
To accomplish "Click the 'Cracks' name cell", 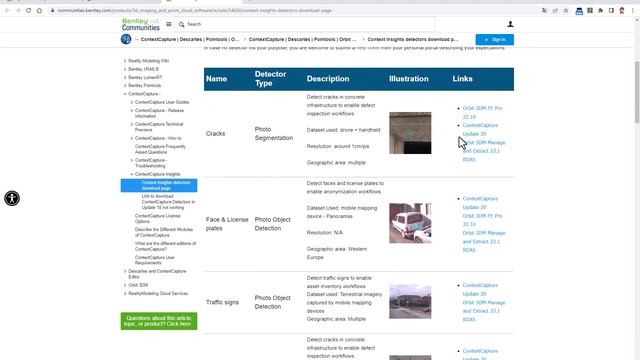I will click(x=216, y=133).
